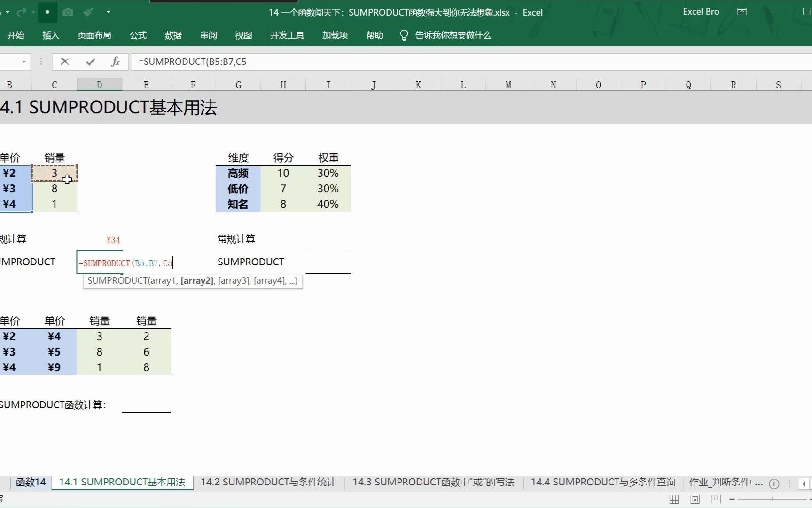
Task: Click SUMPRODUCT name in the function tooltip
Action: [x=117, y=281]
